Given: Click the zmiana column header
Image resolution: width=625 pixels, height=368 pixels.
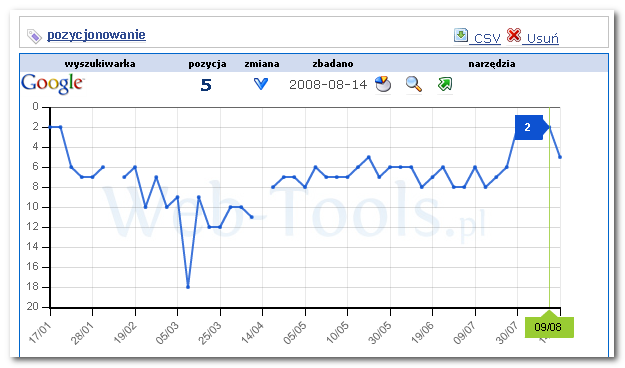Looking at the screenshot, I should coord(262,64).
